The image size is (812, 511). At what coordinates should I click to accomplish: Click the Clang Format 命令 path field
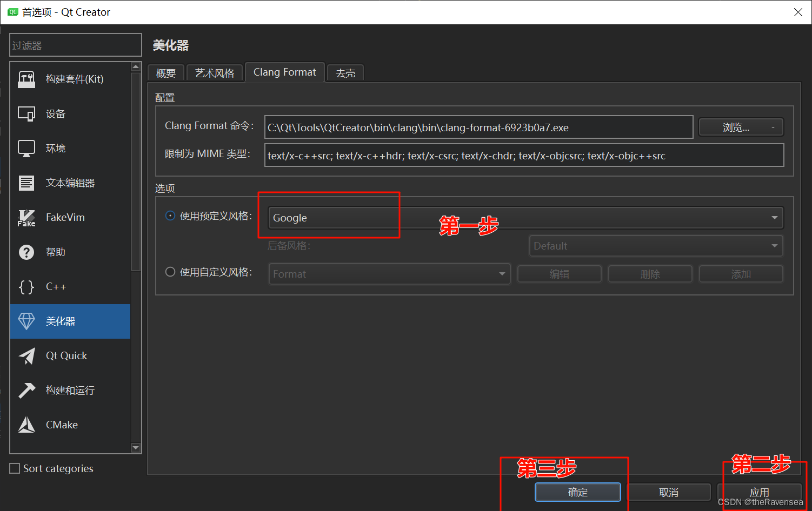tap(479, 127)
